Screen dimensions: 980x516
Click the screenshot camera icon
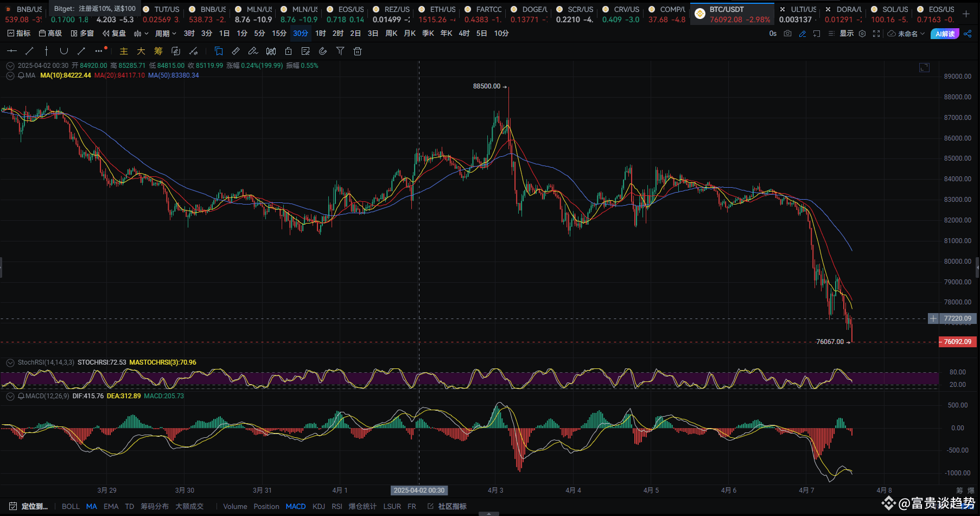(x=787, y=34)
